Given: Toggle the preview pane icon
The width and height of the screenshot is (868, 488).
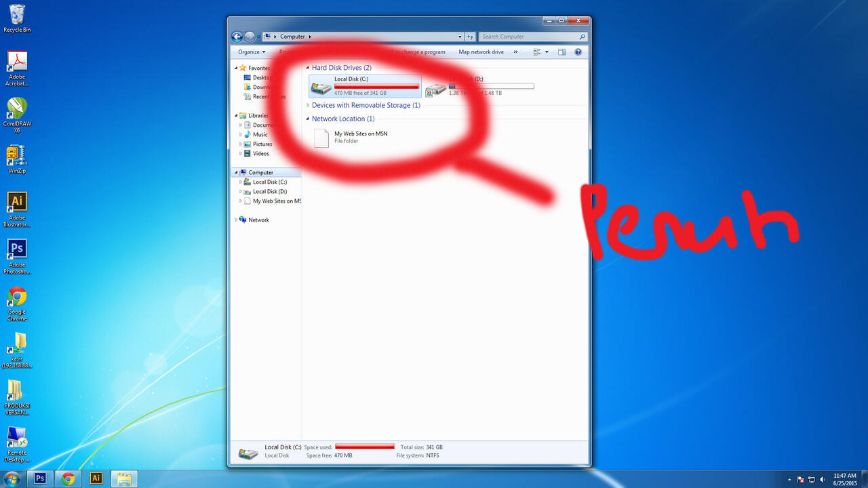Looking at the screenshot, I should [561, 52].
